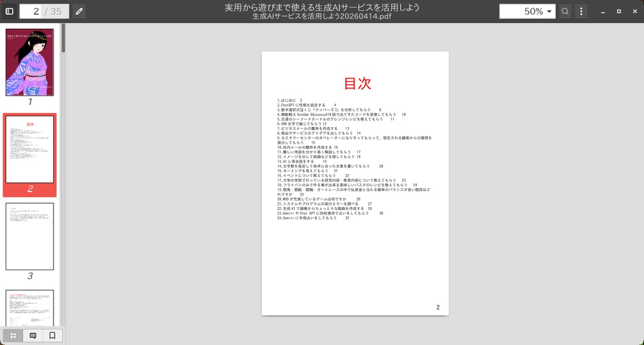Click the annotate pencil icon
644x345 pixels.
[x=79, y=11]
